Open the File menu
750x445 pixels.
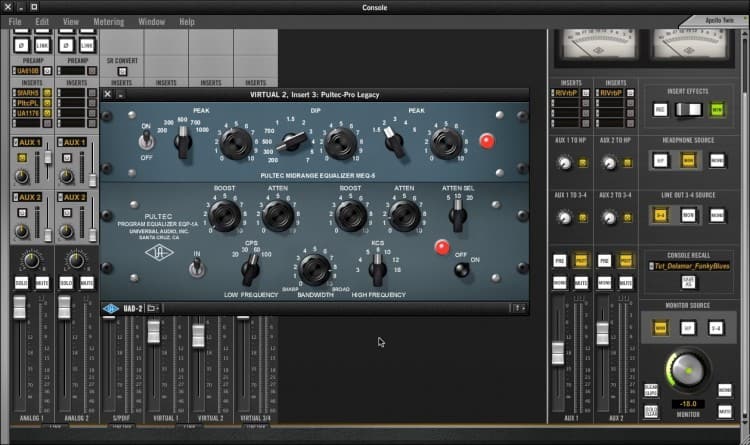click(15, 22)
